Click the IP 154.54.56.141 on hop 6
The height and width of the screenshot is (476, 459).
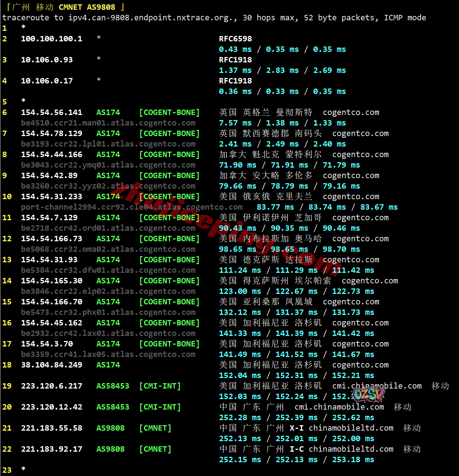click(x=51, y=112)
